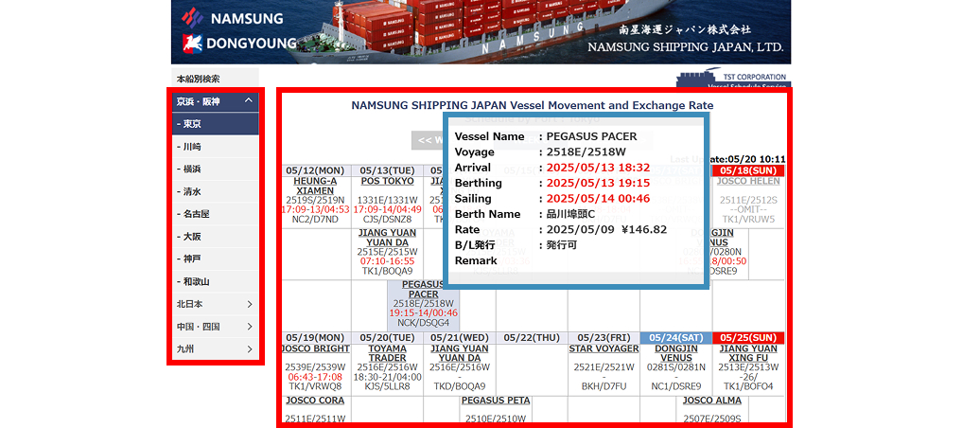Select the 大阪 port menu item
Screen dimensions: 980x428
click(x=215, y=237)
